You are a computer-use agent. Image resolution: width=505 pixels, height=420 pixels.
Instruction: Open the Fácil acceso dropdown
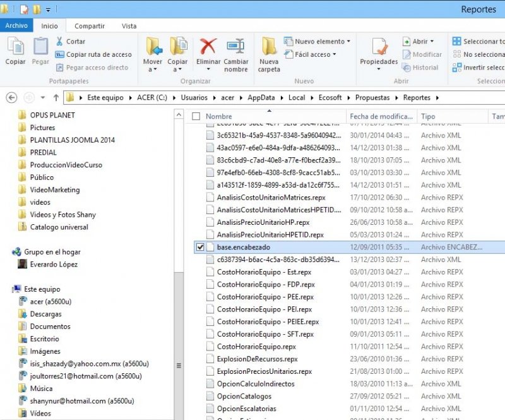(x=311, y=55)
